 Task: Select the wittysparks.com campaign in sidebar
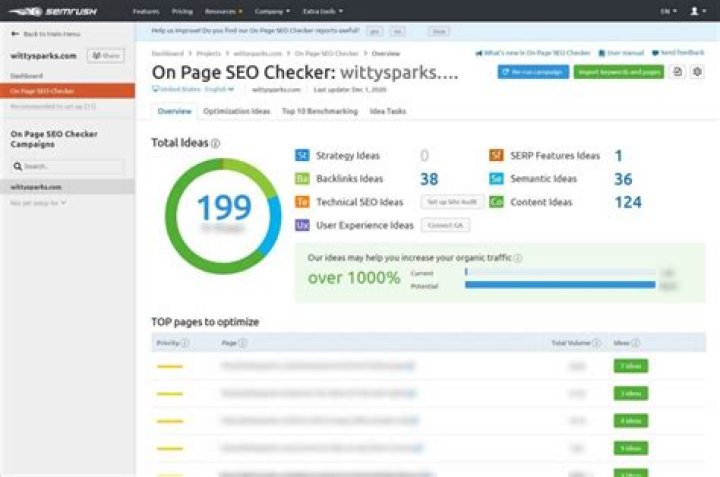68,187
